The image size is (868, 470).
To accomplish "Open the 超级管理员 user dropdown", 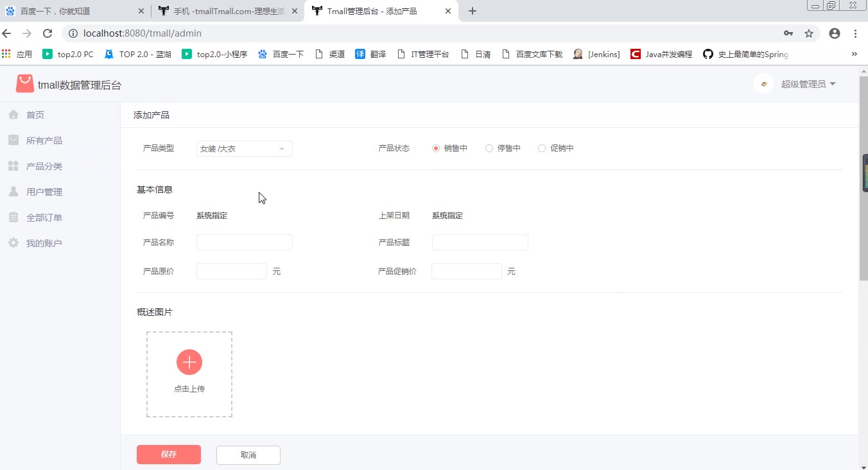I will pos(808,84).
